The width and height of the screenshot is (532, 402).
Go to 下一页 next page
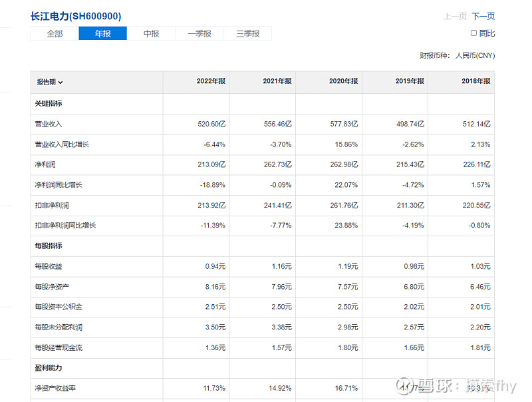483,17
